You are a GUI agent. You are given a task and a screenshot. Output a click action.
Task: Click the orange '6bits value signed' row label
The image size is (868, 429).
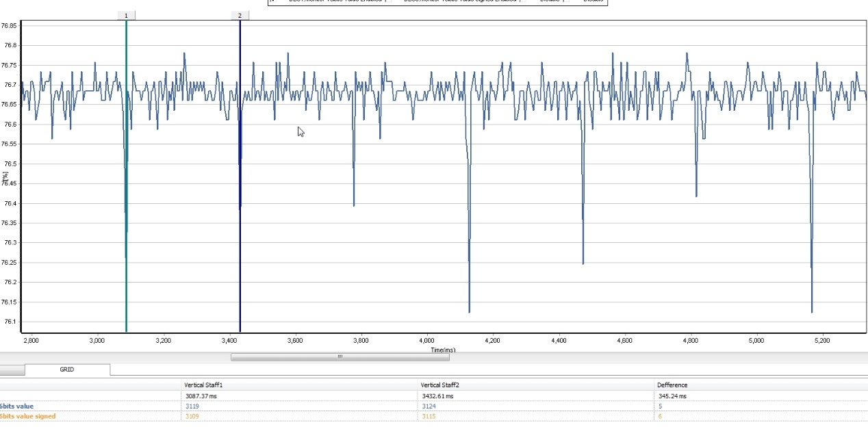(x=28, y=416)
